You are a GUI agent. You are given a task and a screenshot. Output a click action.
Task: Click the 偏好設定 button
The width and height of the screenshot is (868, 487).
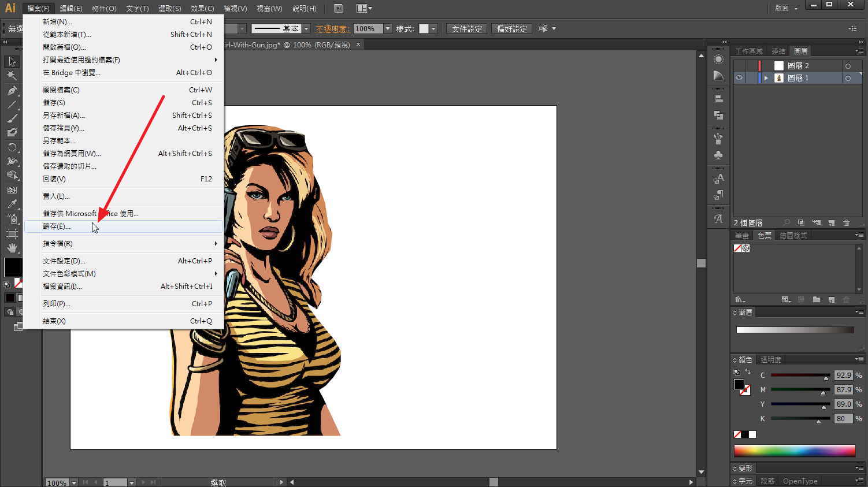[x=512, y=29]
